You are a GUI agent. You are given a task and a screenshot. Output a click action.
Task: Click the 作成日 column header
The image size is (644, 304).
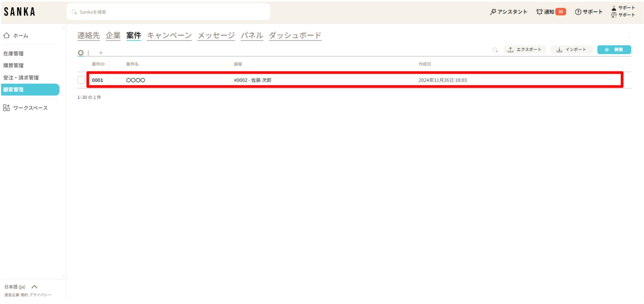point(425,64)
